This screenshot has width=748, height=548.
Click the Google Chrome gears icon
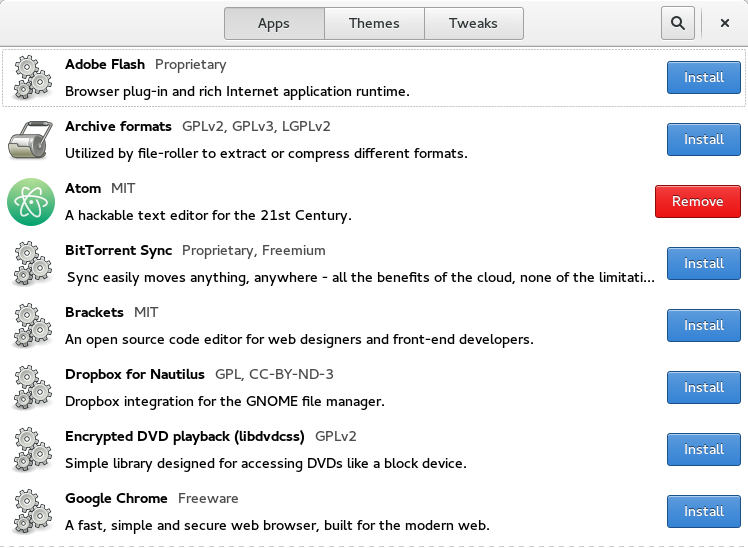[30, 512]
